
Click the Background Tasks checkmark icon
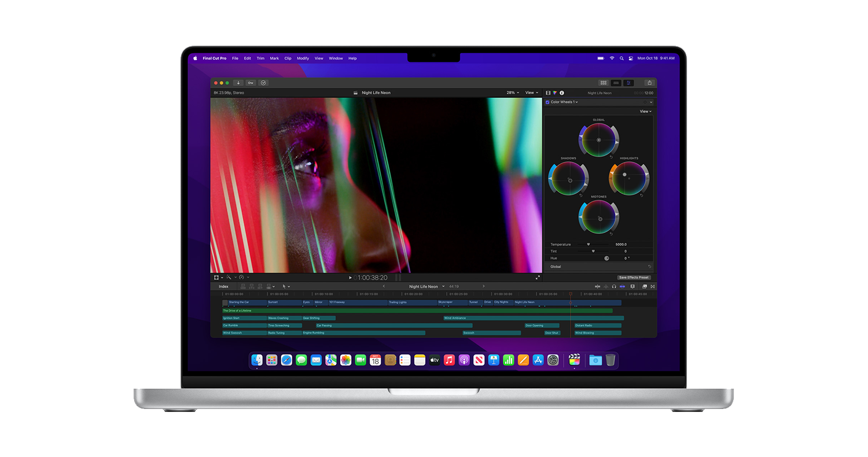point(263,83)
